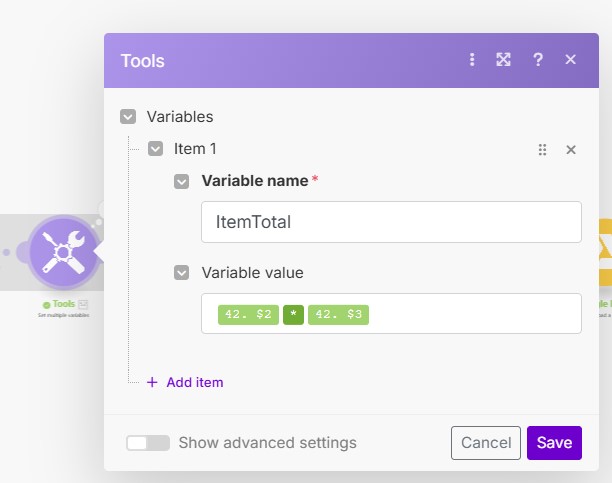Click the purple Tools module icon on canvas
612x483 pixels.
point(64,252)
